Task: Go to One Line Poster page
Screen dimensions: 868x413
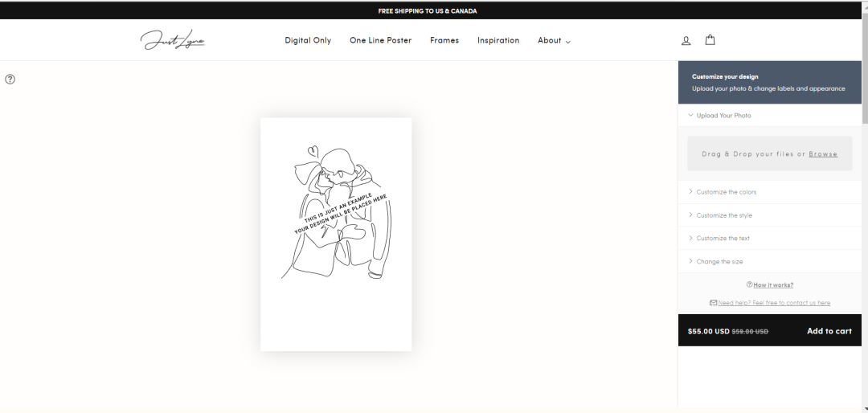Action: (x=380, y=40)
